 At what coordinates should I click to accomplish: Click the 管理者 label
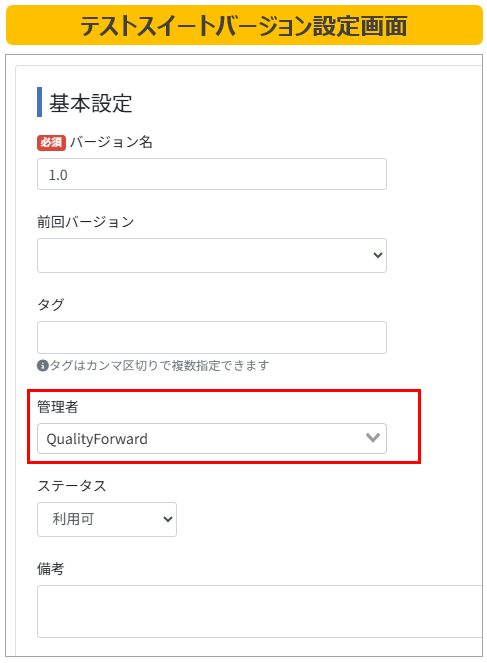click(57, 407)
